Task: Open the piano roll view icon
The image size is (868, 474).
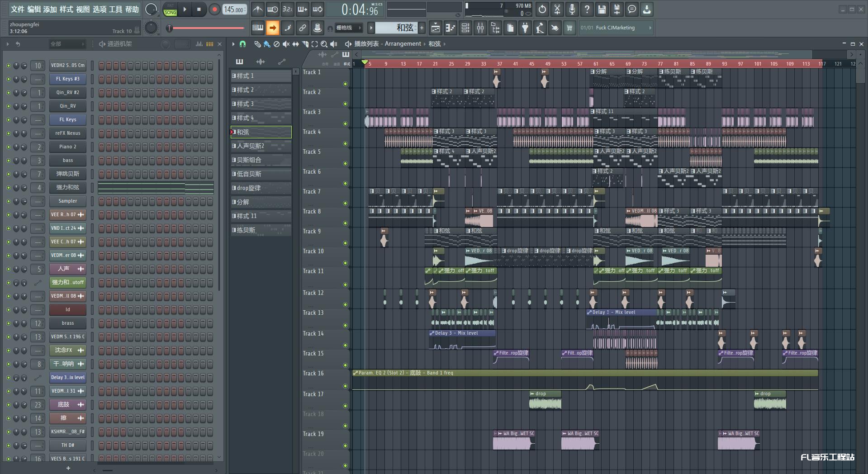Action: pos(450,28)
